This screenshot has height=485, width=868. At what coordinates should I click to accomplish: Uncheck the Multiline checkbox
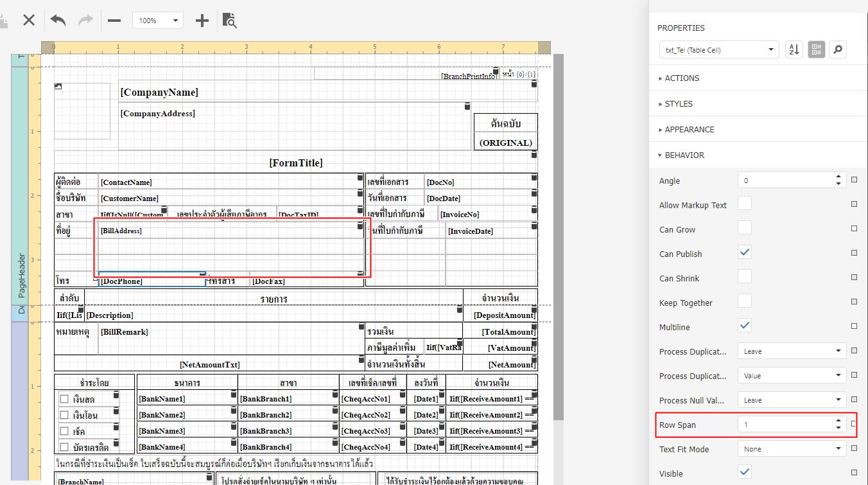(745, 326)
